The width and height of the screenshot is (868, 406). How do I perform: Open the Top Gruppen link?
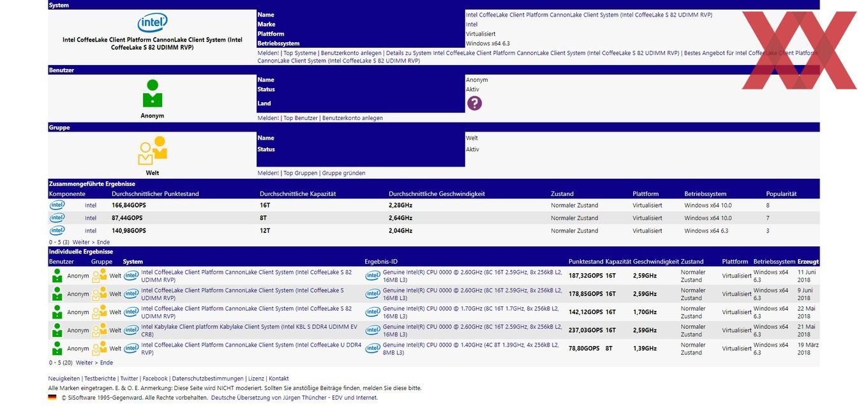(x=301, y=173)
